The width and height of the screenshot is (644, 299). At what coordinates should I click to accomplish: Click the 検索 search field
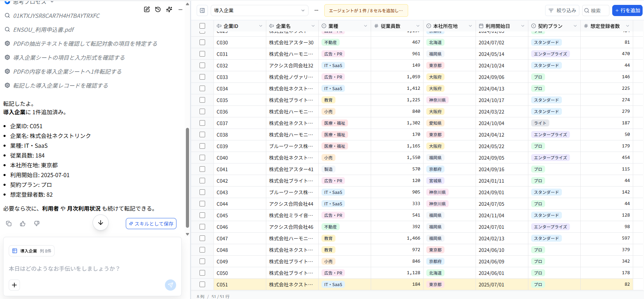tap(596, 10)
